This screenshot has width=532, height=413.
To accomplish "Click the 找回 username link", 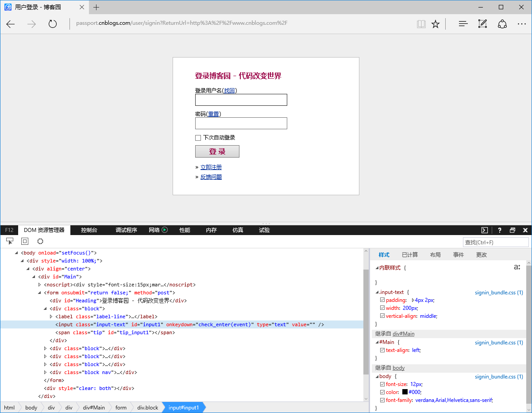I will 229,91.
